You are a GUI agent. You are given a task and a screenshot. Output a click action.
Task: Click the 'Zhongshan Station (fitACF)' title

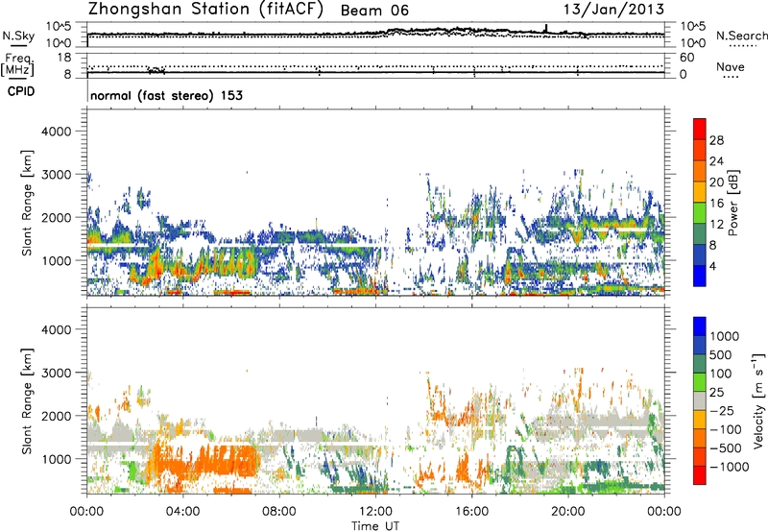point(205,10)
